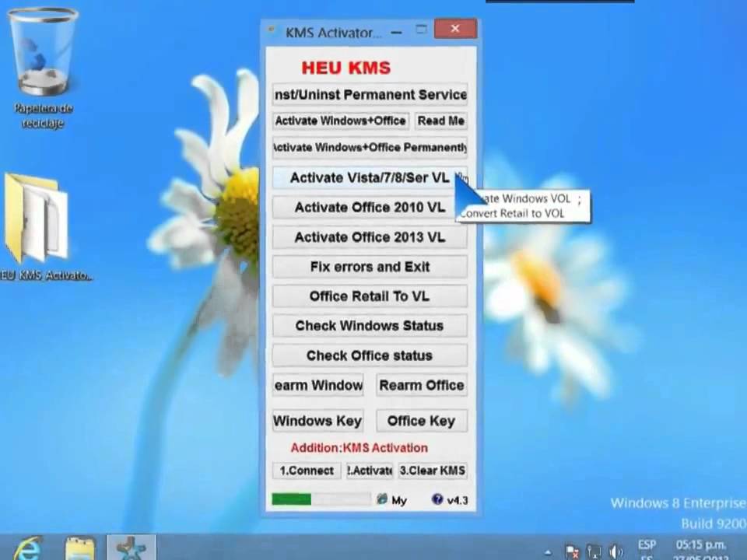The height and width of the screenshot is (560, 747).
Task: Click the Office Key button
Action: [x=422, y=421]
